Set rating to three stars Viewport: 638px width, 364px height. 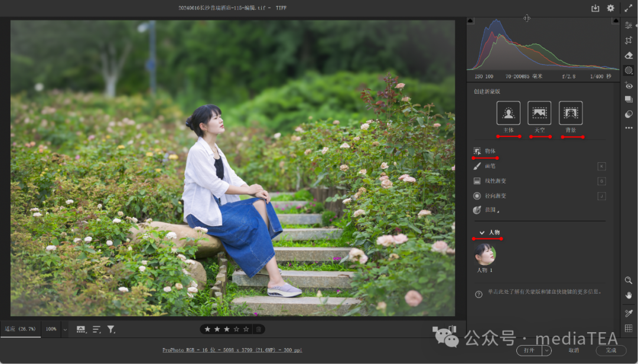pos(227,329)
